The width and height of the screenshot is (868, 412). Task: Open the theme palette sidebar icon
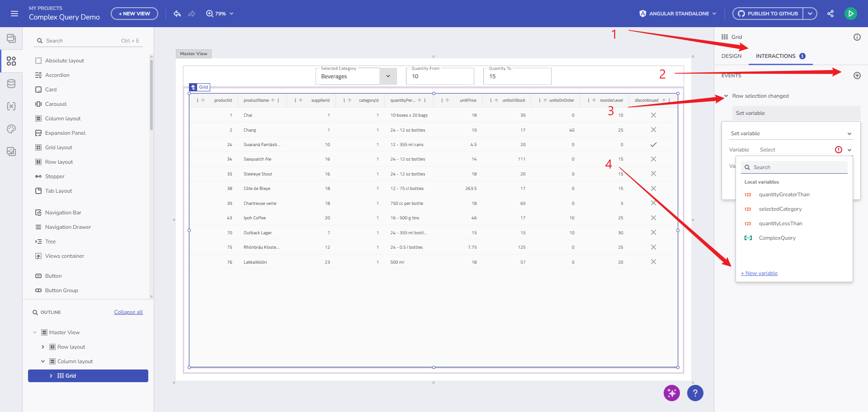click(11, 129)
